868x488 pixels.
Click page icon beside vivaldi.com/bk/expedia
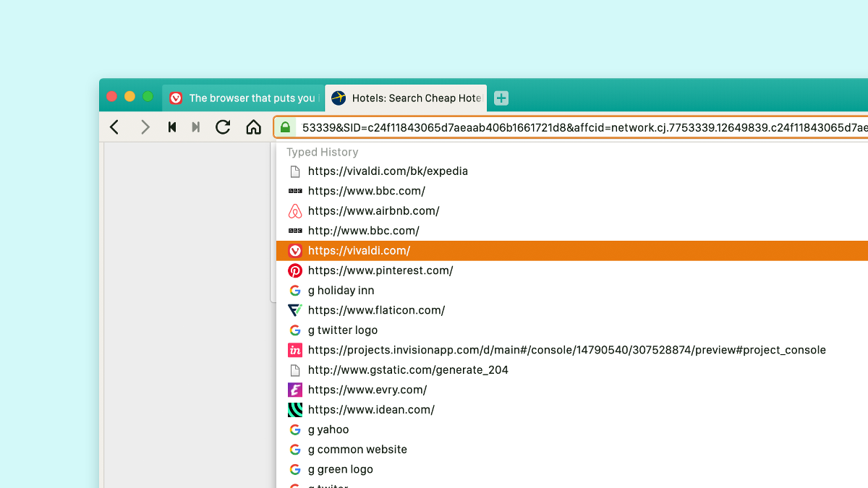pyautogui.click(x=294, y=171)
